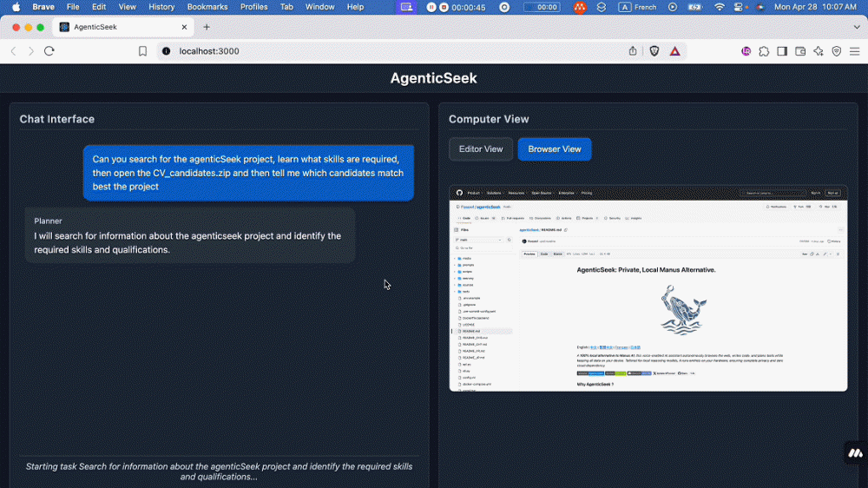Open the Brave Rewards triangle icon
The width and height of the screenshot is (868, 488).
pos(674,51)
